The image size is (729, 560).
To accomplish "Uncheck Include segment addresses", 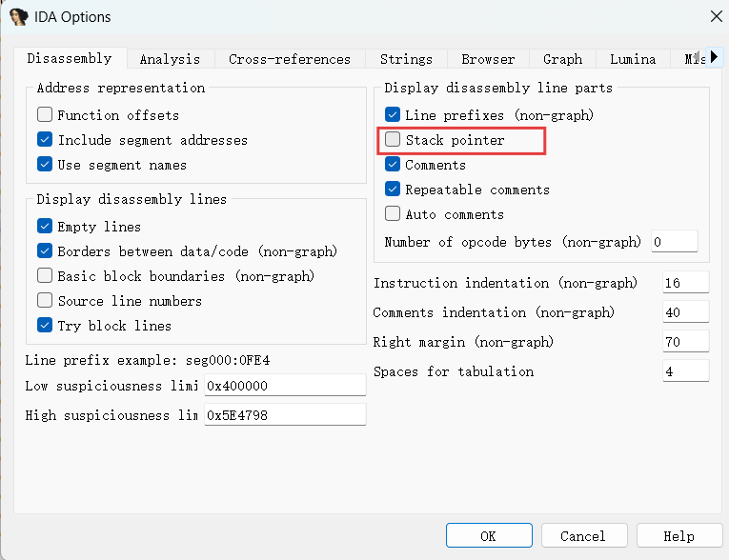I will point(45,140).
